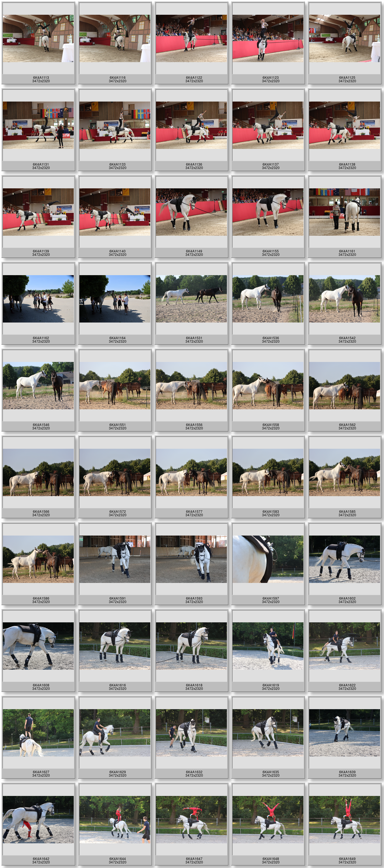The image size is (384, 868).
Task: Open photo 6K4A1642
Action: pos(38,820)
